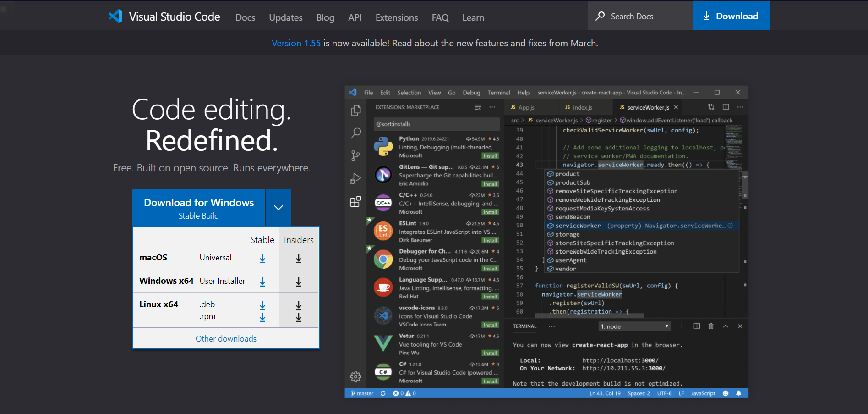
Task: Click the JavaScript language mode in the status bar
Action: pyautogui.click(x=703, y=393)
